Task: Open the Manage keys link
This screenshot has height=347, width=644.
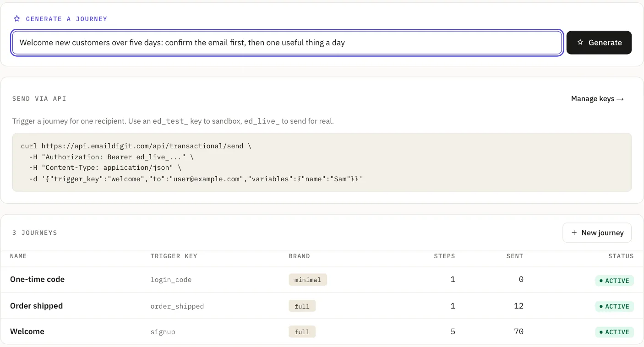Action: [597, 98]
